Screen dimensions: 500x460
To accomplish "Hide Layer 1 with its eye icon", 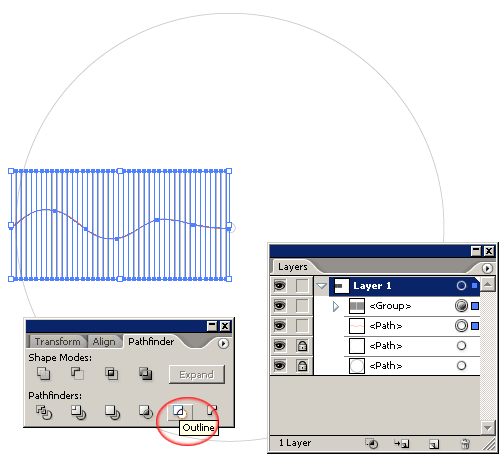I will pyautogui.click(x=280, y=286).
